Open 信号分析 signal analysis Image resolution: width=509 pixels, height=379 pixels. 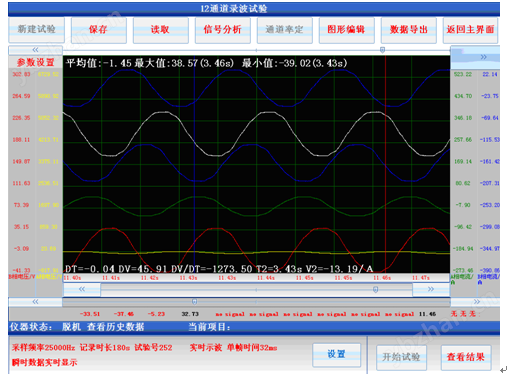click(x=222, y=30)
